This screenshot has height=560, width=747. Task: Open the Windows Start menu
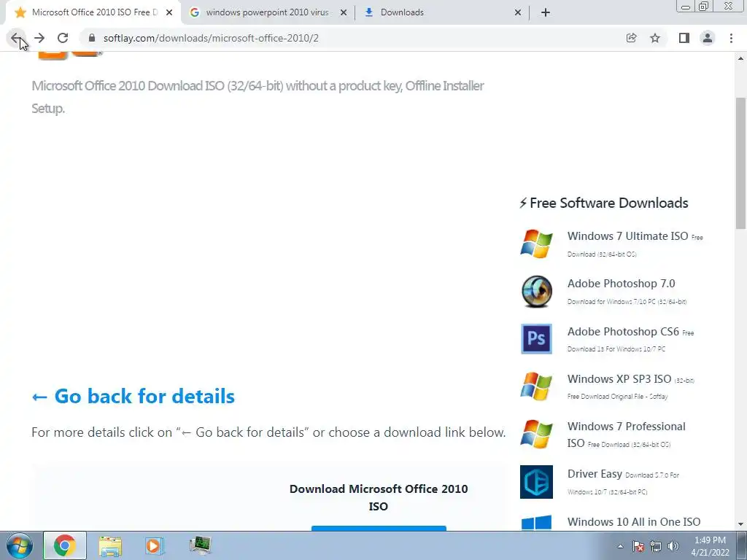(x=20, y=545)
